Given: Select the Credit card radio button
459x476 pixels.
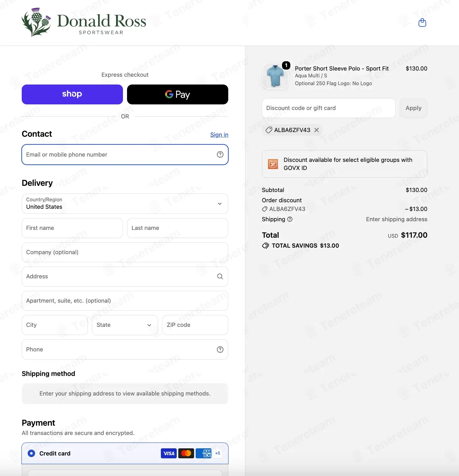Looking at the screenshot, I should 31,453.
